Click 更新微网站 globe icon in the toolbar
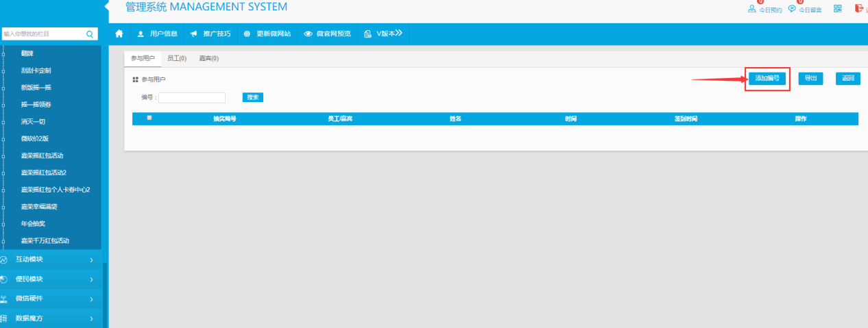868x328 pixels. (x=247, y=34)
